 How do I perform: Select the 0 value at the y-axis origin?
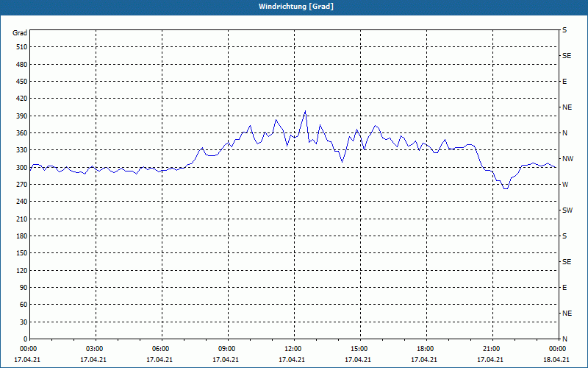[x=26, y=339]
